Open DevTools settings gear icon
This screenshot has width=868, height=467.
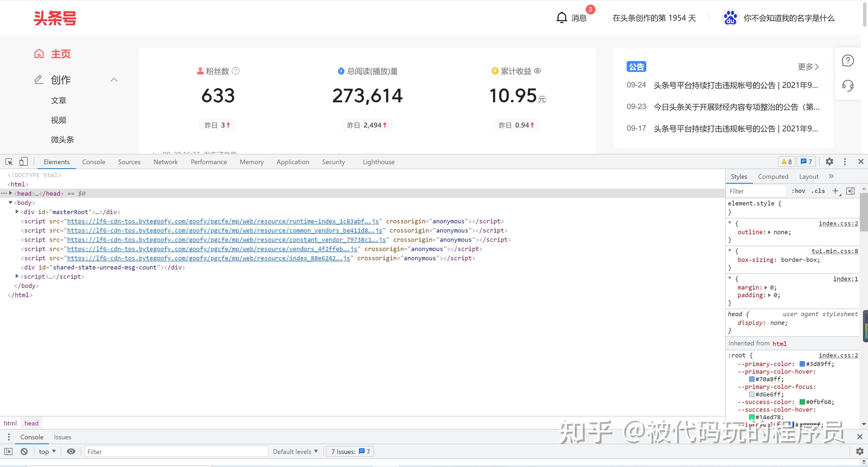[x=829, y=162]
